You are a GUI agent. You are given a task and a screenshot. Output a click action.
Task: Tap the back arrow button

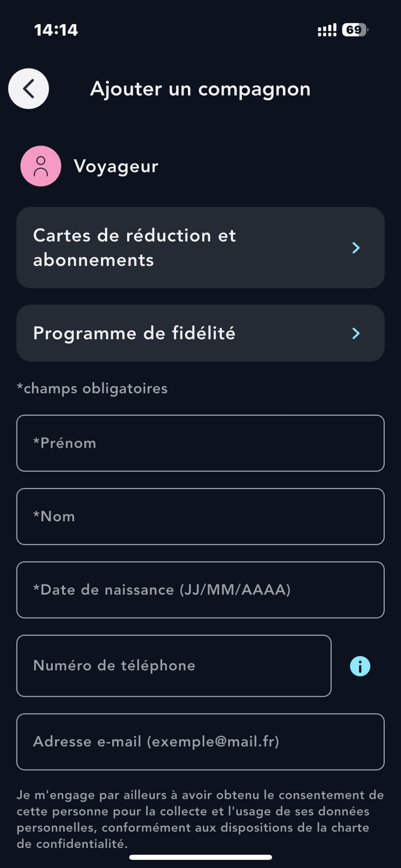[28, 89]
